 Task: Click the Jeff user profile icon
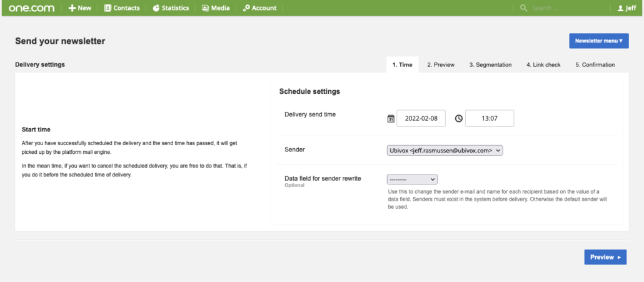(621, 8)
